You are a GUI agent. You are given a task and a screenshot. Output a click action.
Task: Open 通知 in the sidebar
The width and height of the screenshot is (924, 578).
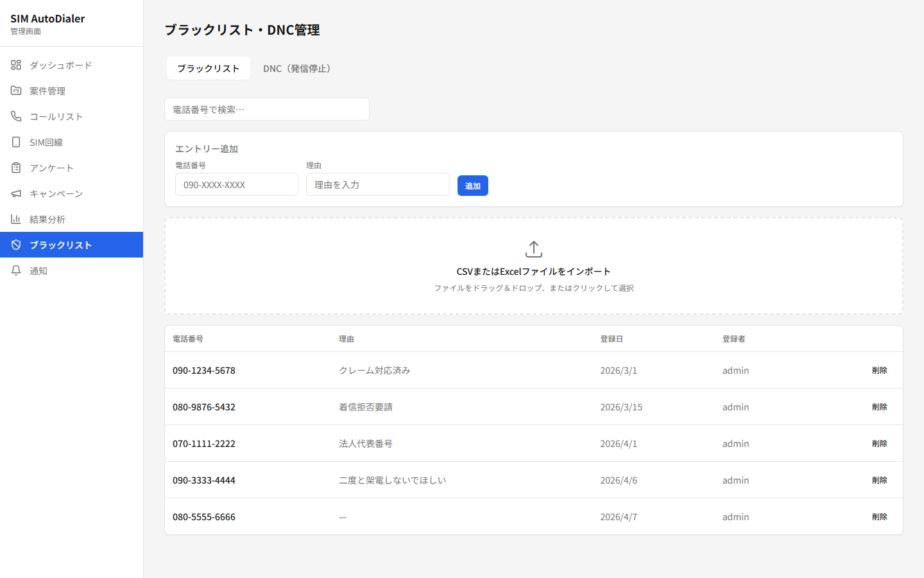[71, 270]
